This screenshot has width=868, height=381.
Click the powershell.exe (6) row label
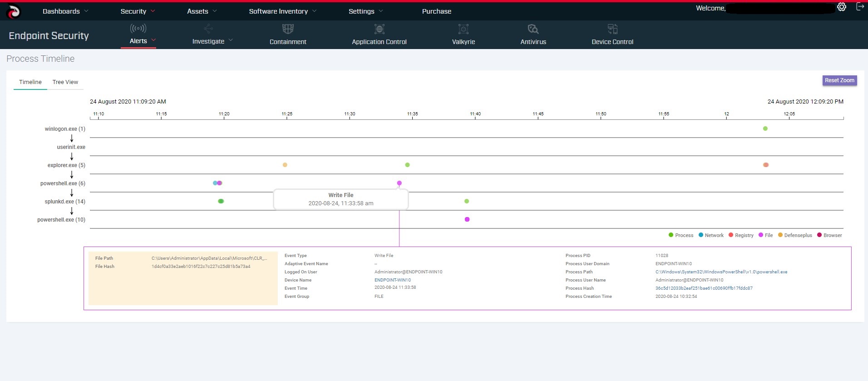63,183
